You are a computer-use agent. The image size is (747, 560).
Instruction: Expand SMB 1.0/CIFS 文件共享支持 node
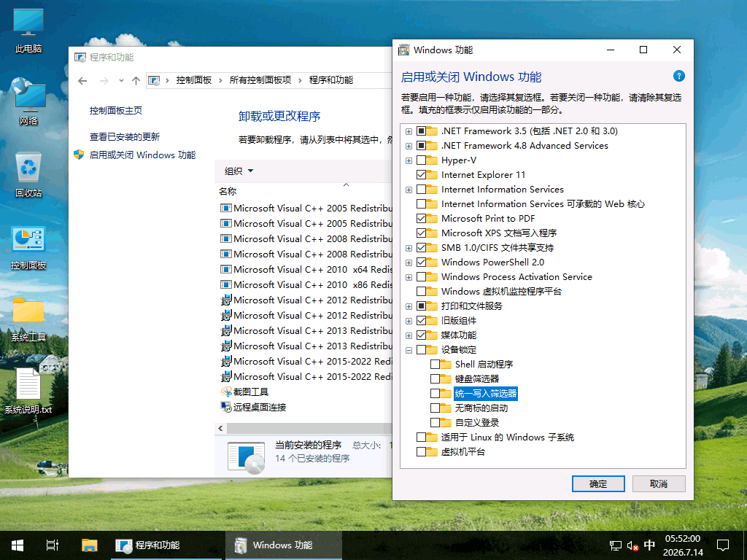409,248
